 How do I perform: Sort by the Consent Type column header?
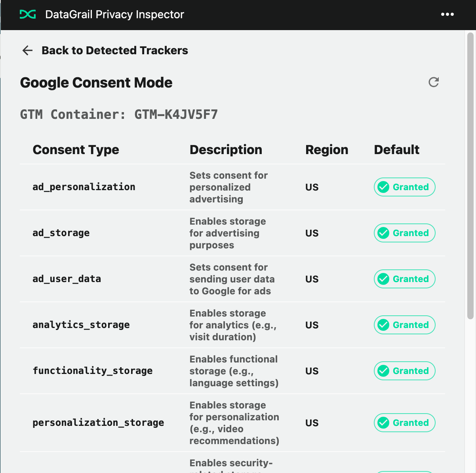[x=76, y=150]
